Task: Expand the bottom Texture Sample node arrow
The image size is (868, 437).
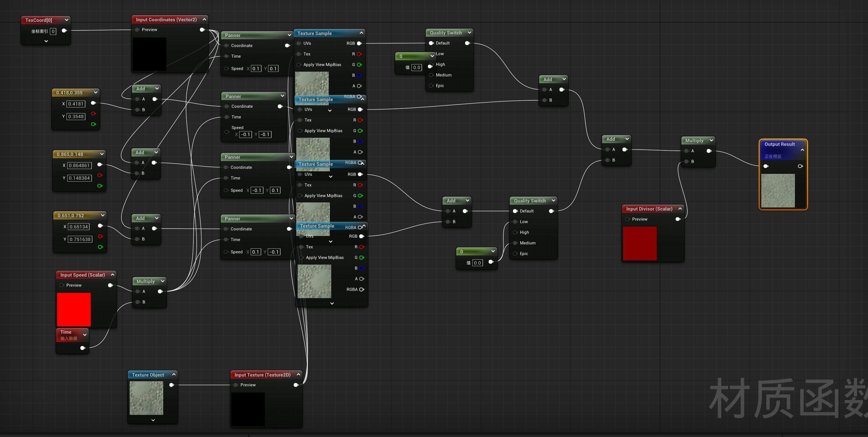Action: [x=332, y=303]
